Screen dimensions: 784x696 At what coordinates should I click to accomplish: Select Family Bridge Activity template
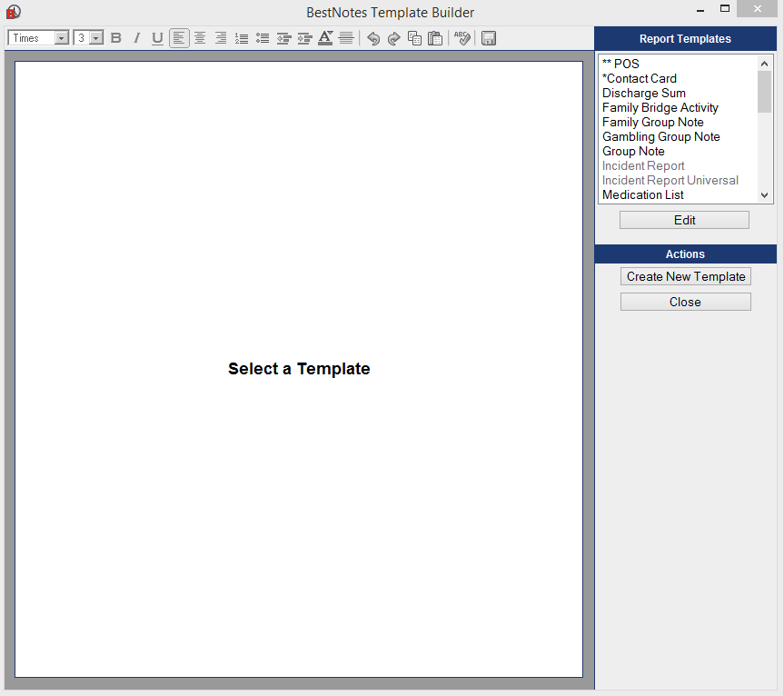(660, 107)
